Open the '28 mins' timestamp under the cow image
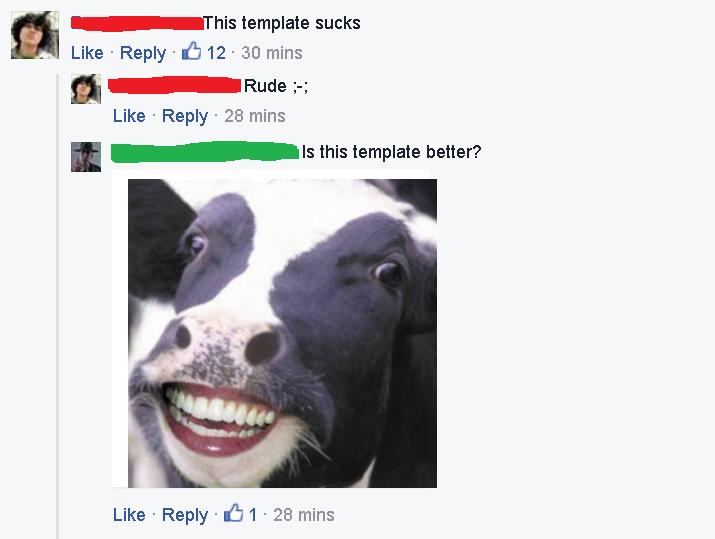Image resolution: width=715 pixels, height=539 pixels. click(x=304, y=515)
